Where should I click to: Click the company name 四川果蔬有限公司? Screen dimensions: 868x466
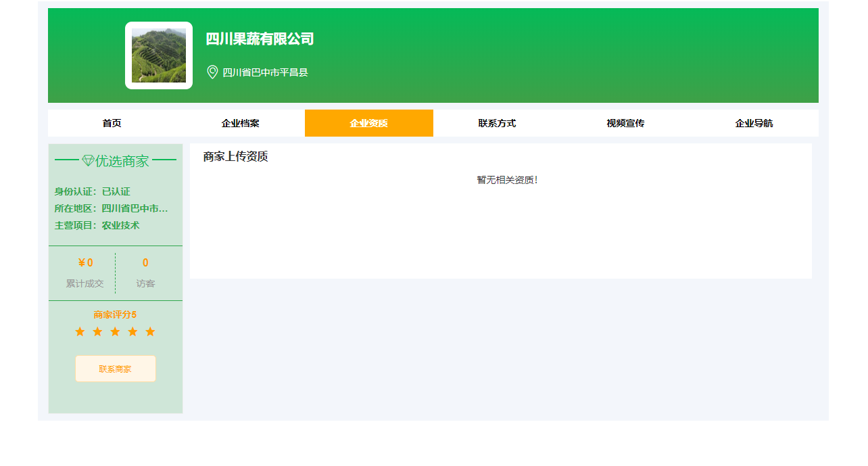260,39
